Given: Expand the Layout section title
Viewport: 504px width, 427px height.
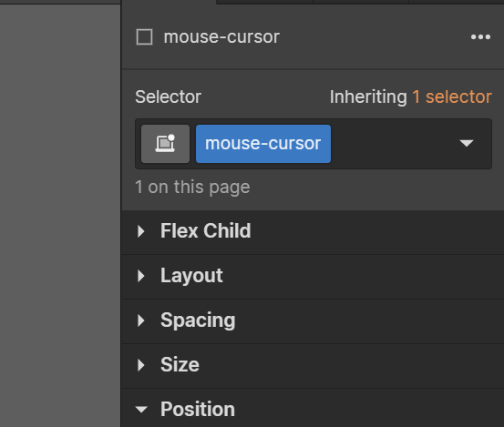Looking at the screenshot, I should pos(191,276).
